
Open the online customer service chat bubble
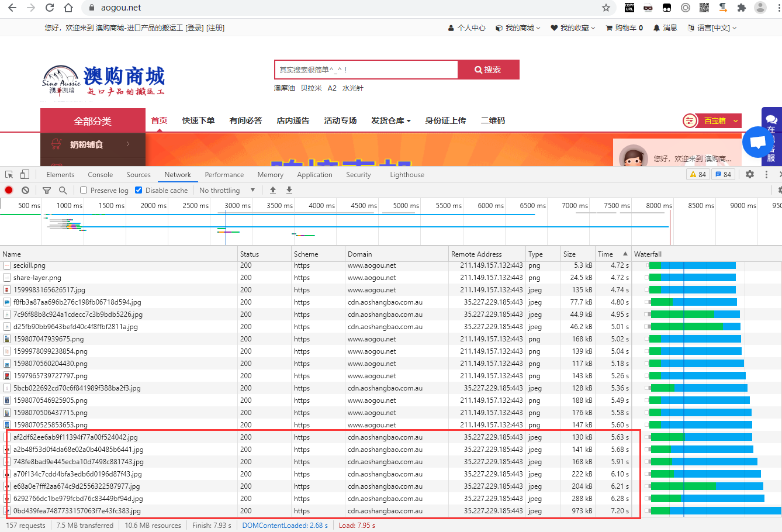click(x=758, y=142)
